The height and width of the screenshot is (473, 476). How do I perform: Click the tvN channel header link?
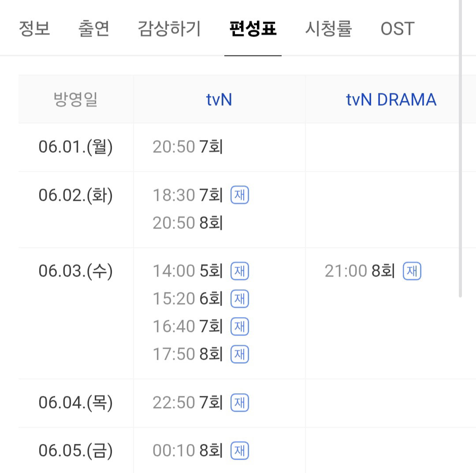point(219,100)
